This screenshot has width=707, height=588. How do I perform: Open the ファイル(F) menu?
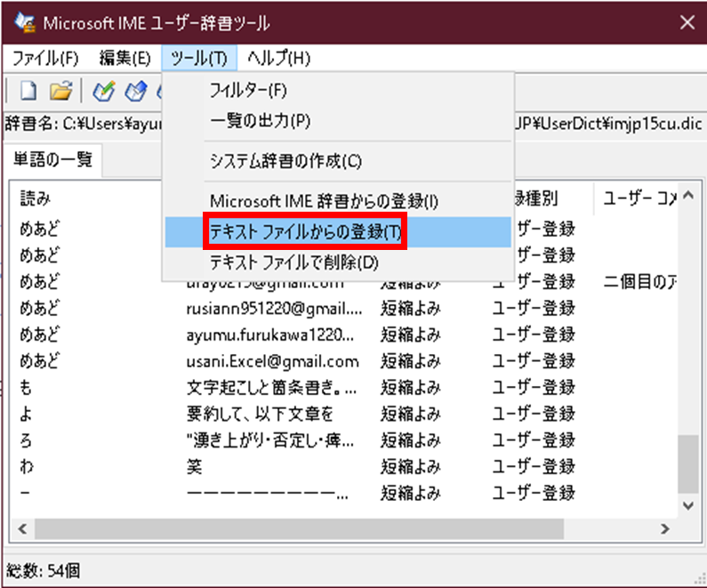[x=45, y=59]
